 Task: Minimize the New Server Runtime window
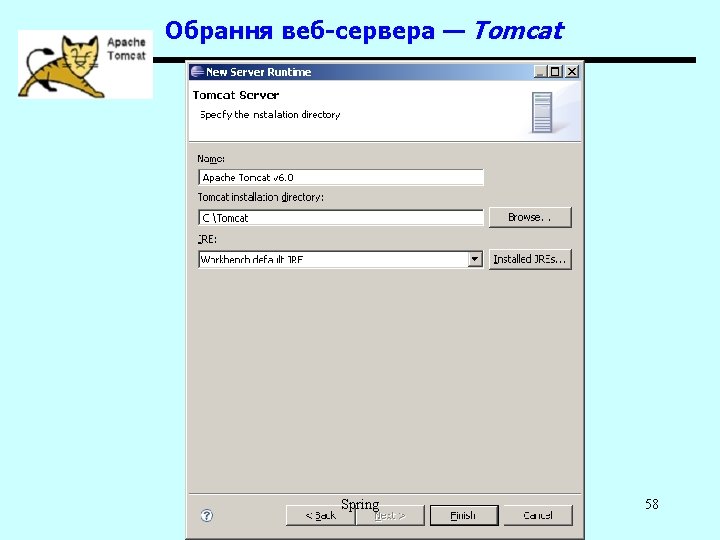click(541, 72)
